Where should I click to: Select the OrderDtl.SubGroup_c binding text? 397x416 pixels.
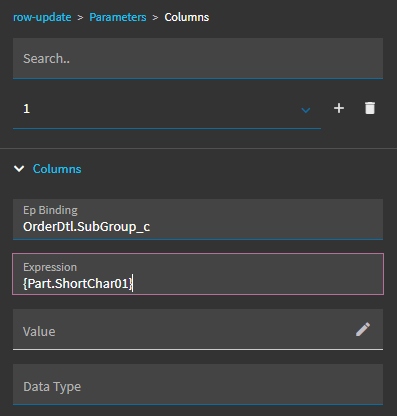[86, 227]
